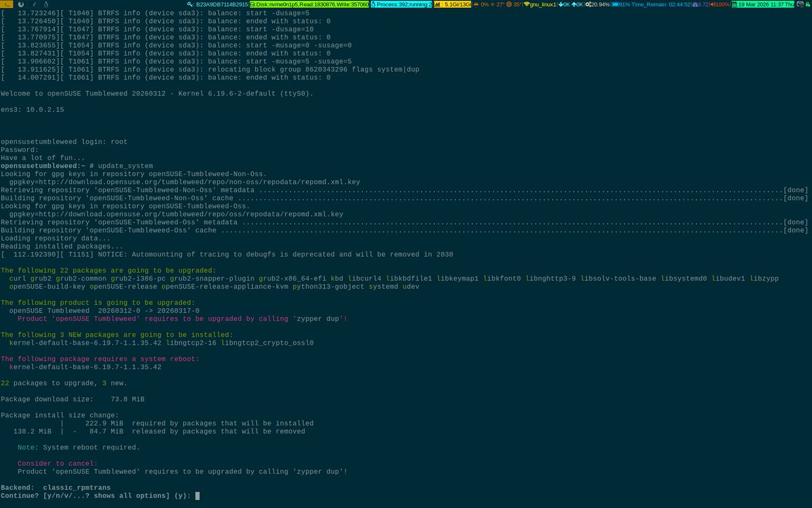The image size is (812, 508).
Task: Click 'kernel-default-base-6.19.7-1.1.35.42' under reboot notice
Action: (85, 367)
